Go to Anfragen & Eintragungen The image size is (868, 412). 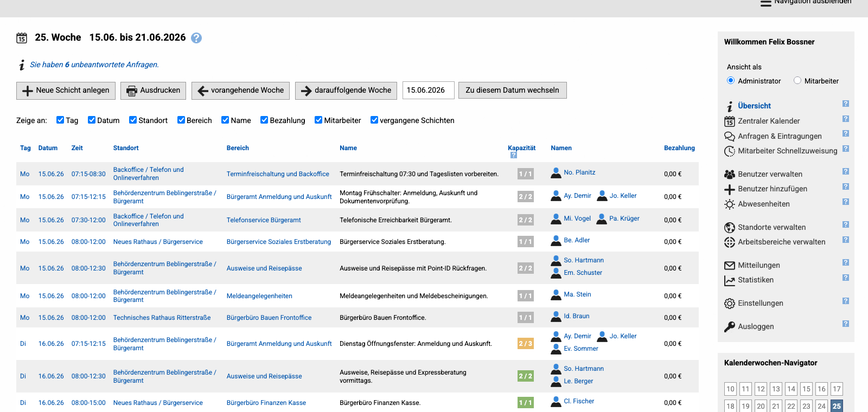tap(780, 136)
